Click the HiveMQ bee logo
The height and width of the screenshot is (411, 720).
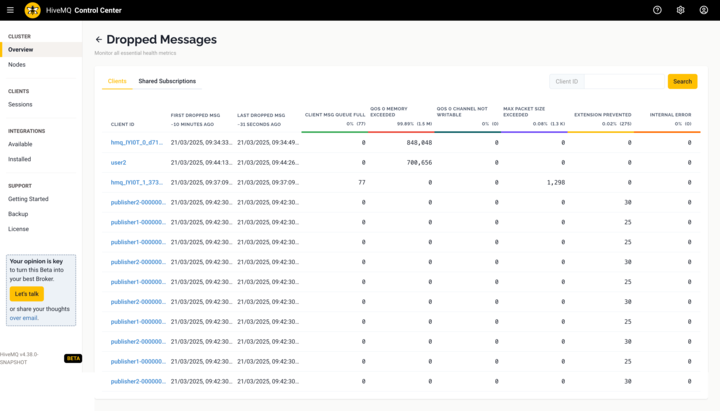coord(32,10)
